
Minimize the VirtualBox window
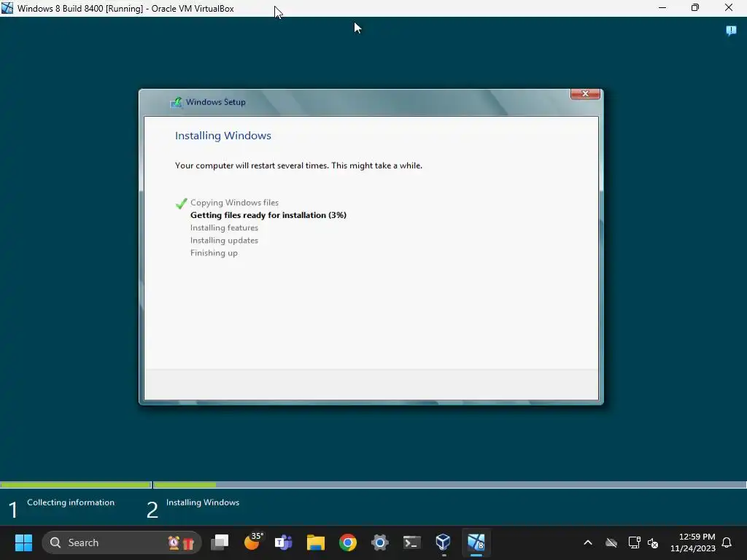662,8
